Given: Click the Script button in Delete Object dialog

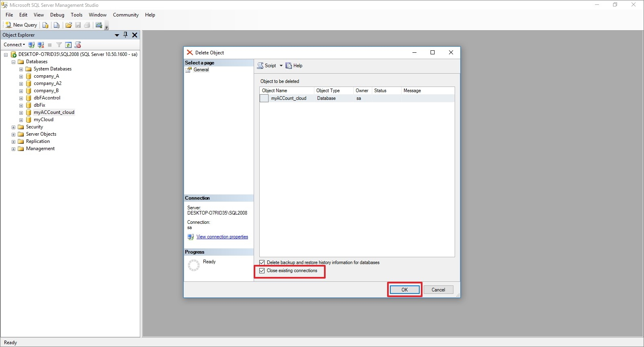Looking at the screenshot, I should click(267, 66).
